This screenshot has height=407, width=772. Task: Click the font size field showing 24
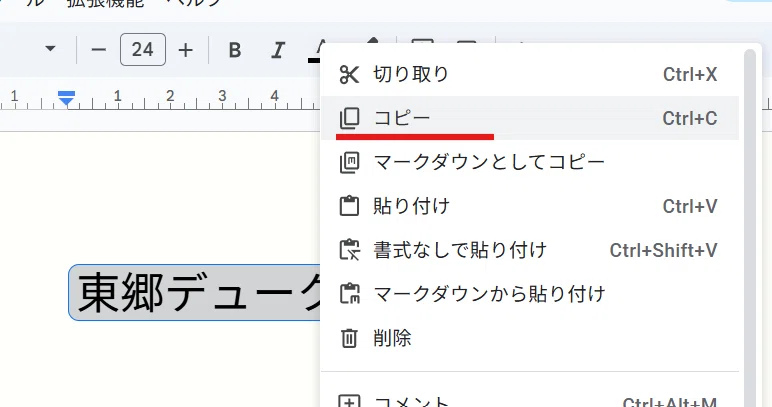(142, 50)
